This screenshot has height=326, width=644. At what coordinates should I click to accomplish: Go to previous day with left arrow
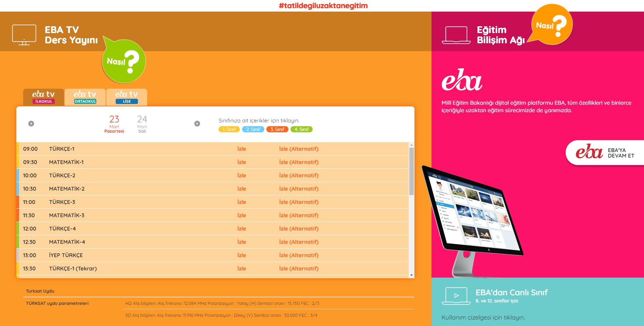31,123
